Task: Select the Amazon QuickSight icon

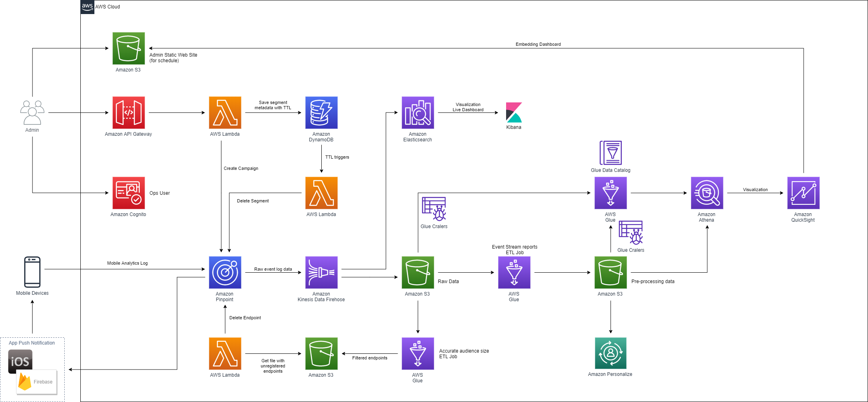Action: click(803, 193)
